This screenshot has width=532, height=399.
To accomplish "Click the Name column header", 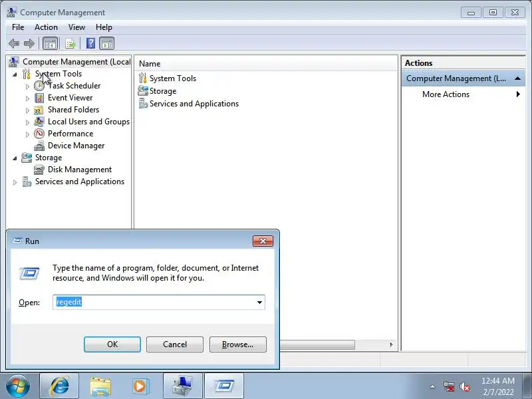I will tap(265, 64).
